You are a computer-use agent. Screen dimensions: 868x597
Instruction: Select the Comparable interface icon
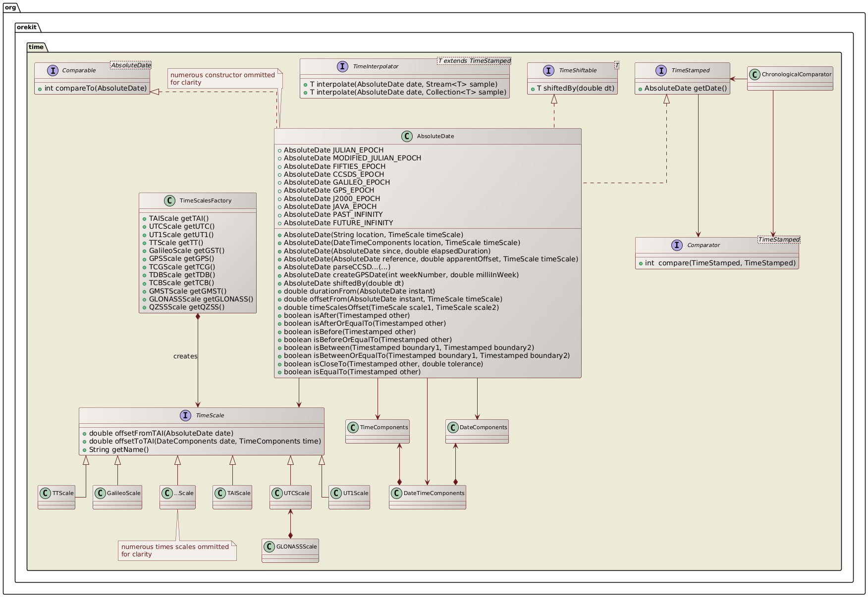pyautogui.click(x=54, y=70)
